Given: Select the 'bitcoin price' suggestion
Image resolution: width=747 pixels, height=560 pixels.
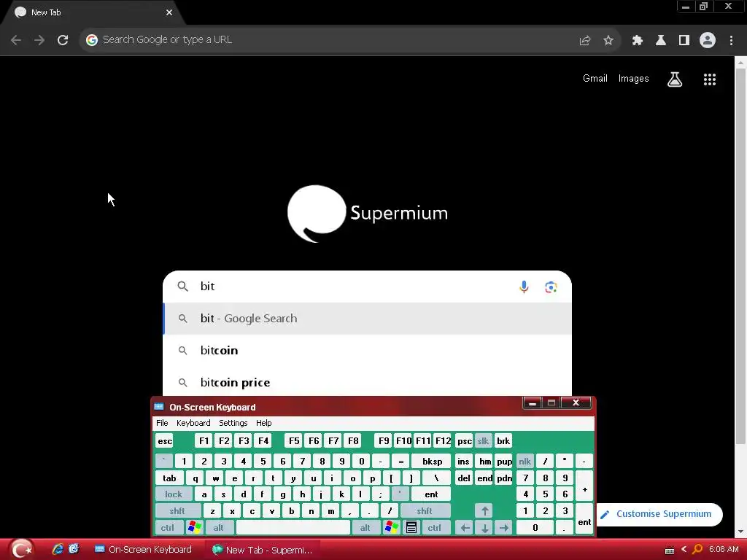Looking at the screenshot, I should click(x=368, y=382).
